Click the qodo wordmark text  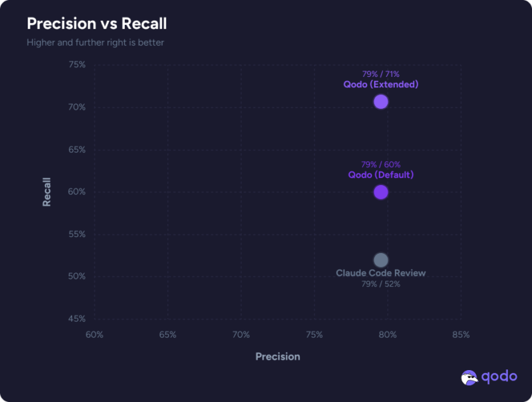499,377
